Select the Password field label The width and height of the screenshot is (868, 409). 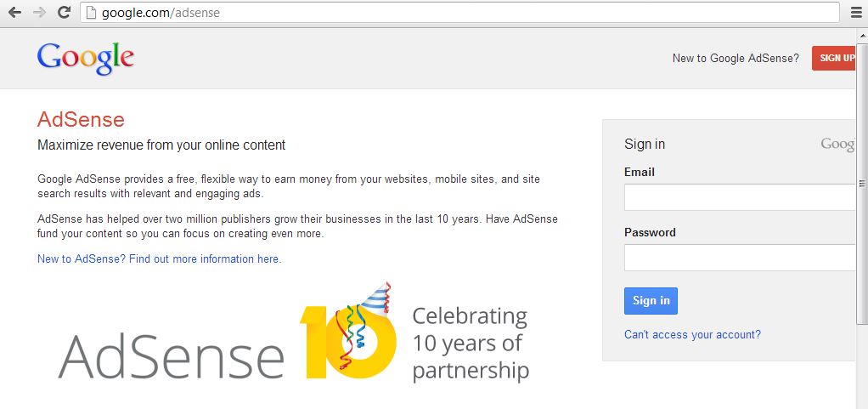[x=650, y=232]
